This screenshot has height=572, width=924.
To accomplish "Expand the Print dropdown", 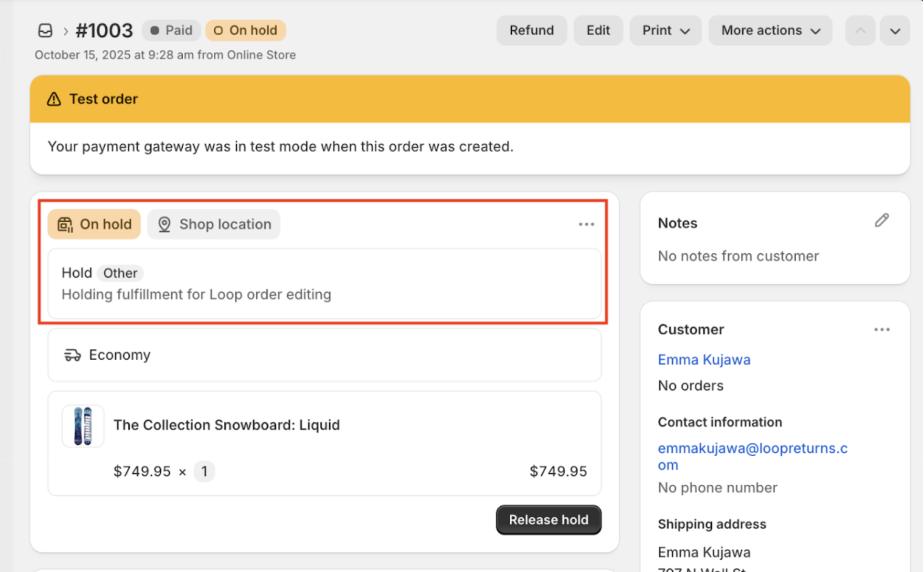I will (665, 31).
